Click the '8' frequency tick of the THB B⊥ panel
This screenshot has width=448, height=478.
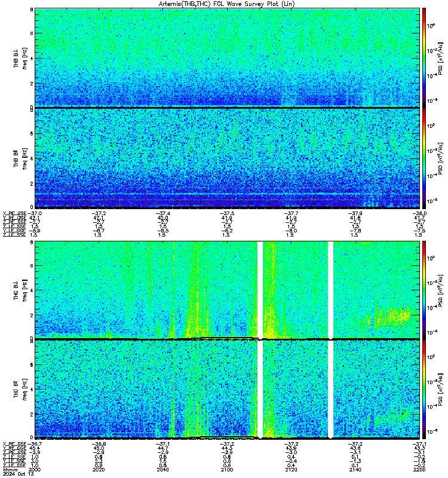[x=32, y=10]
